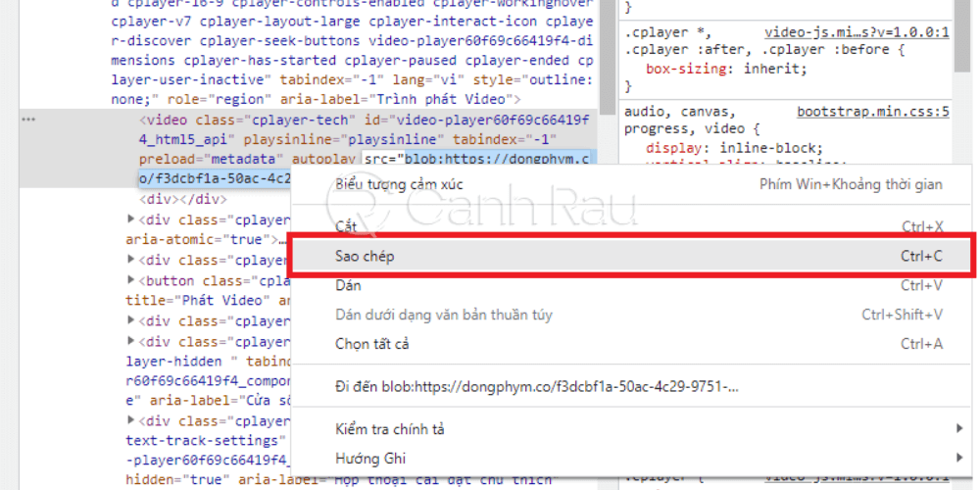The image size is (980, 490).
Task: Open video-js.mi…s?v=1.0.0:1 stylesheet link
Action: coord(857,32)
